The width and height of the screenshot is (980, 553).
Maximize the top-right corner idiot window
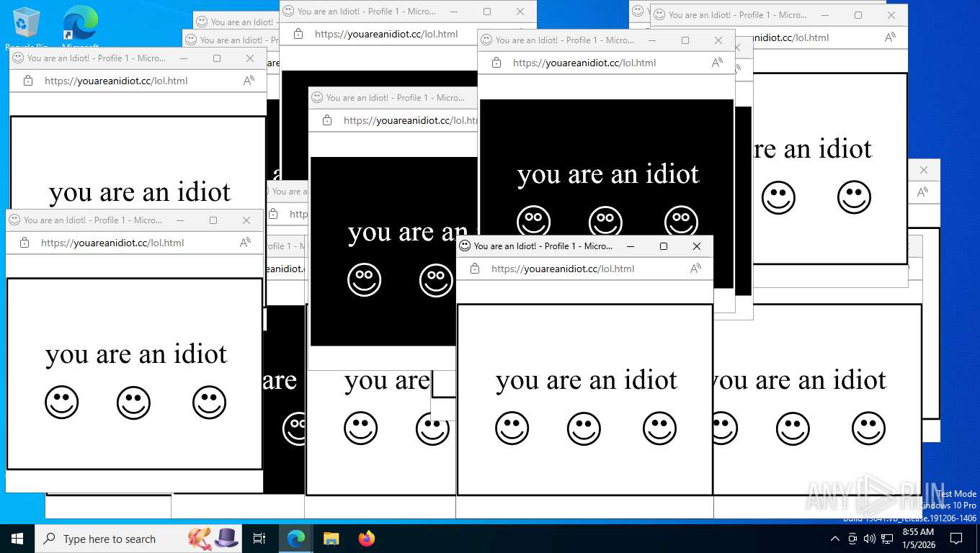point(858,15)
